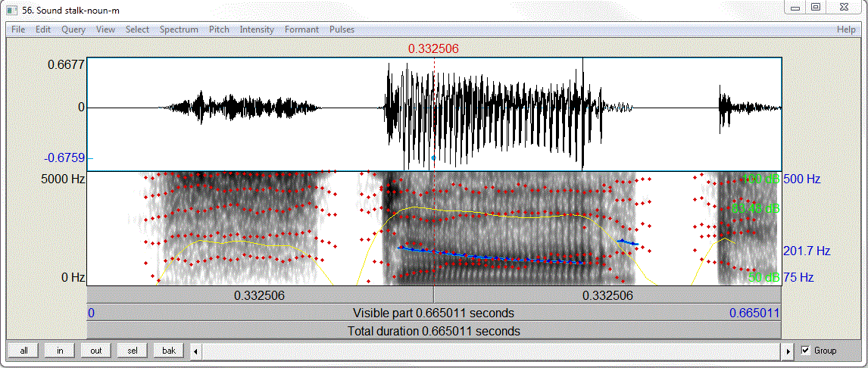
Task: Click the 83.48 dB intensity value
Action: [x=756, y=209]
